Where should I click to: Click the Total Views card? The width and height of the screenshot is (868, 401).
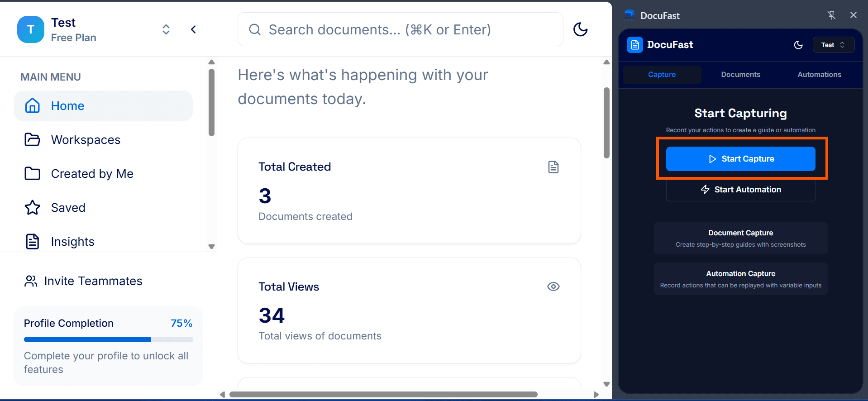tap(409, 310)
